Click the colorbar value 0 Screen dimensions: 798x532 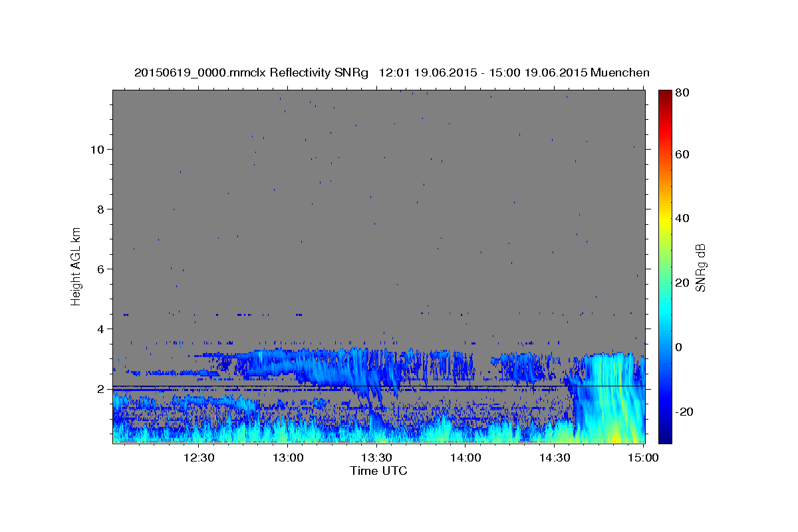point(680,346)
